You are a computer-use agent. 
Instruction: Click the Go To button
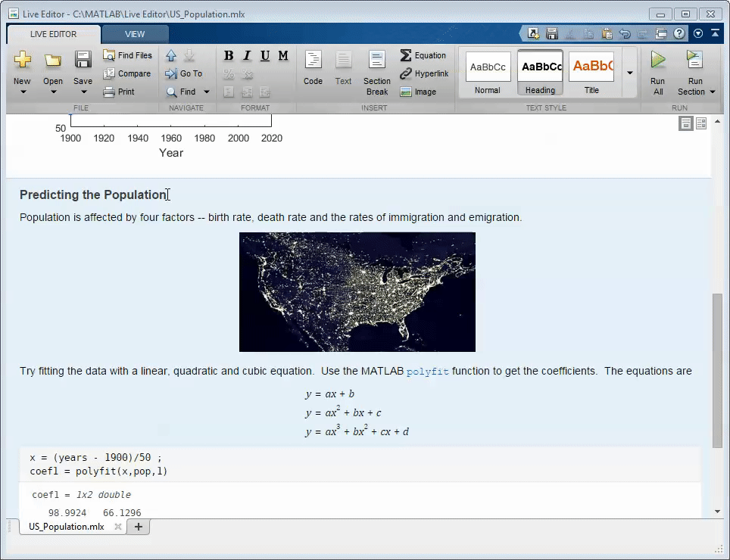(x=184, y=73)
